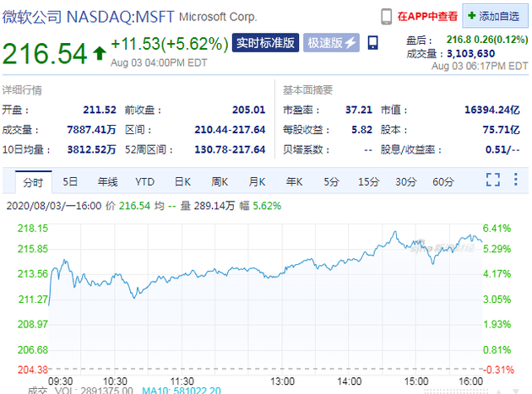Viewport: 532px width, 394px height.
Task: Show the 日K chart tab
Action: pyautogui.click(x=183, y=181)
